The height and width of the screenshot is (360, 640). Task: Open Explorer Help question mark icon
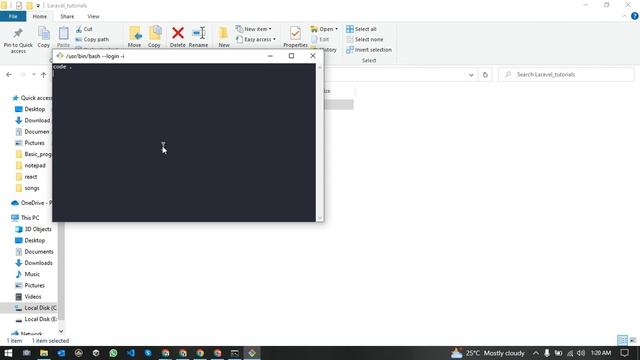coord(635,16)
